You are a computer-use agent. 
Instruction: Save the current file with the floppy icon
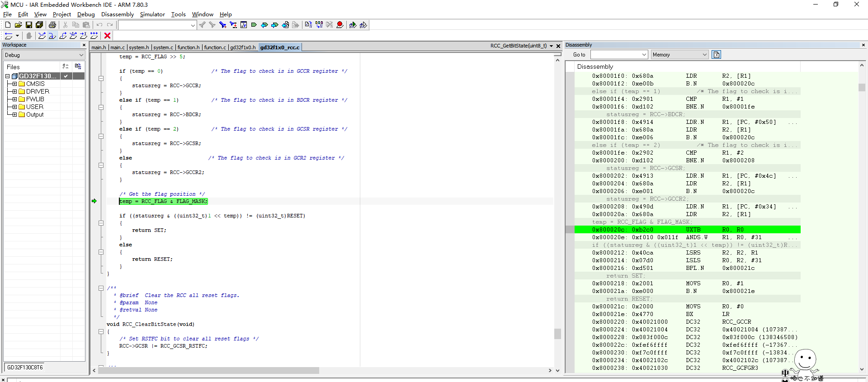(29, 25)
